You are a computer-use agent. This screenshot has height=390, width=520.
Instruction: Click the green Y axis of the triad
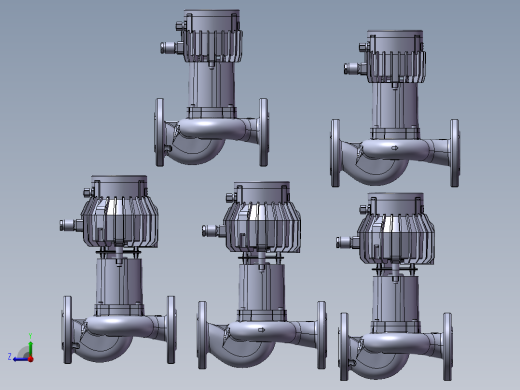[30, 348]
